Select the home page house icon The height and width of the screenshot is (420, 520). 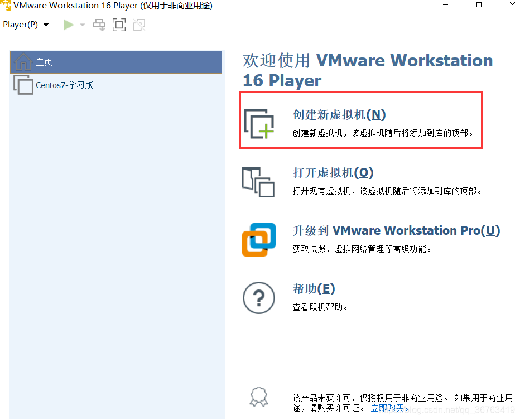(x=23, y=62)
